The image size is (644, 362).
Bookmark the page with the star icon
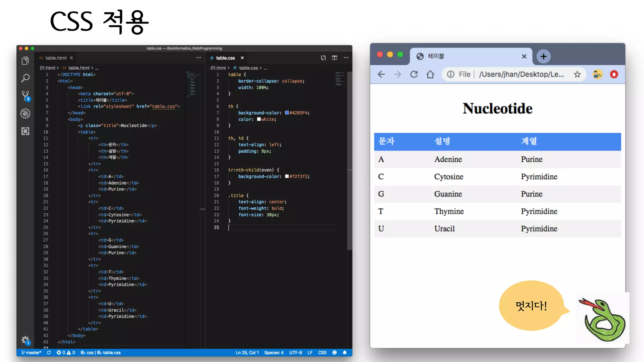[577, 74]
